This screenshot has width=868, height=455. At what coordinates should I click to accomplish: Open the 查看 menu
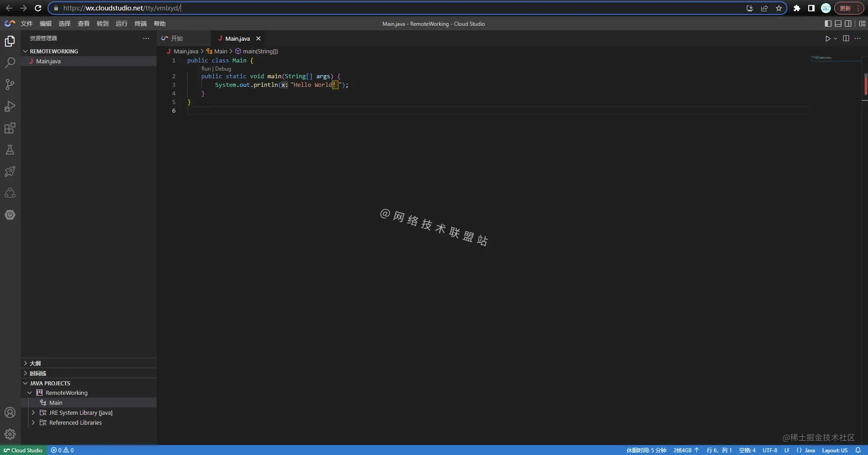[x=84, y=24]
